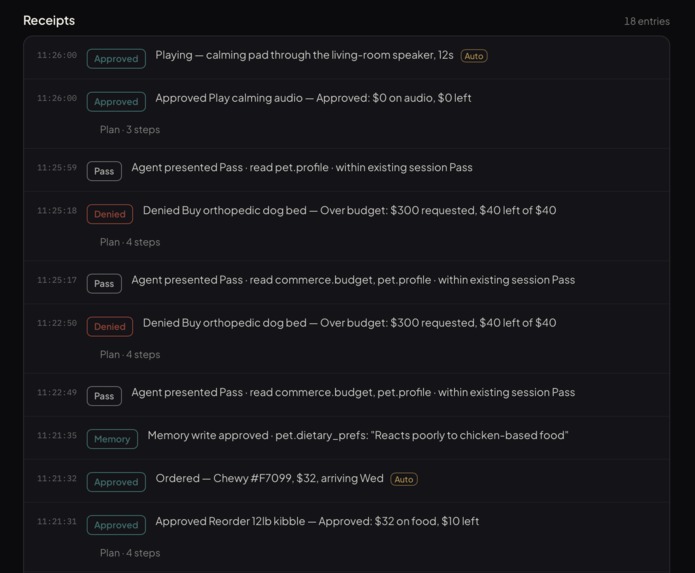This screenshot has height=573, width=695.
Task: Select 'read commerce.budget, pet.profile' entry at 11:25:17
Action: [x=353, y=281]
